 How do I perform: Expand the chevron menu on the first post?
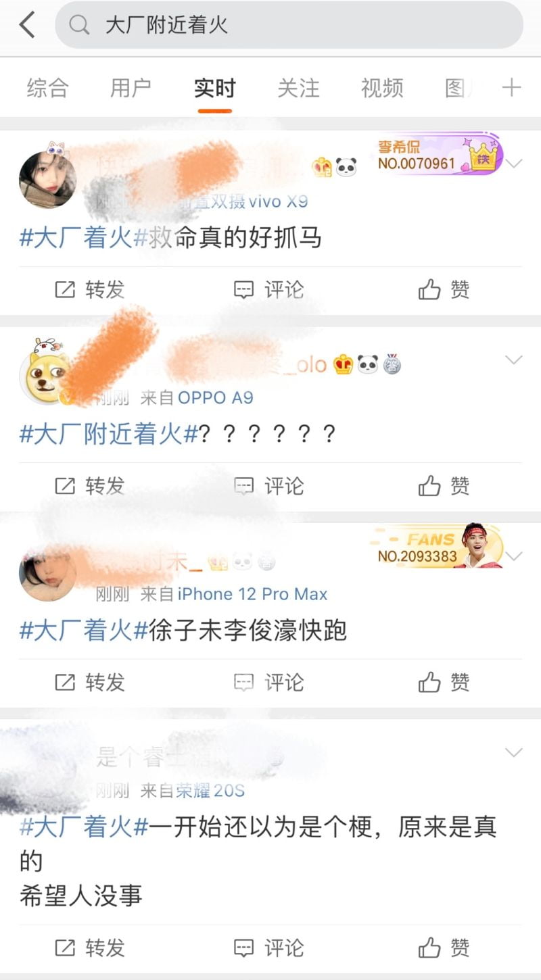514,164
